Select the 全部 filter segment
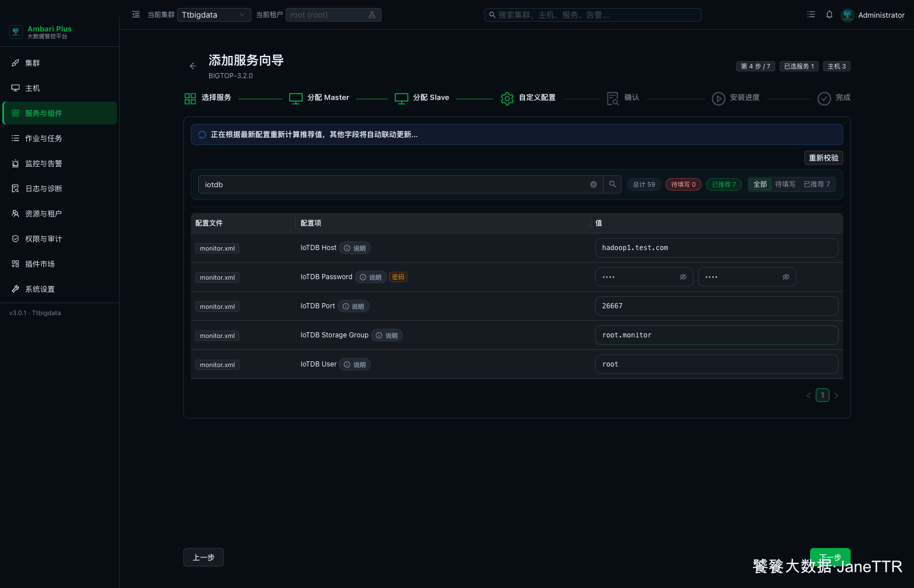The width and height of the screenshot is (914, 588). 760,184
